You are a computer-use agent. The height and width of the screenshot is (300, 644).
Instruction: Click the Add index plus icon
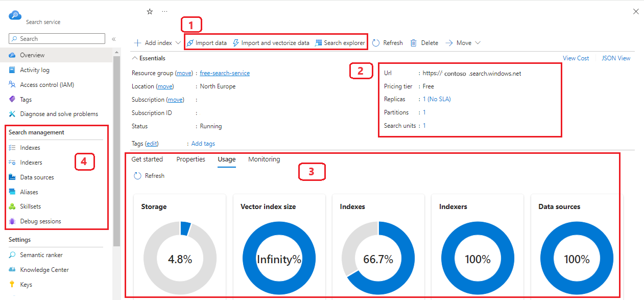pos(137,43)
